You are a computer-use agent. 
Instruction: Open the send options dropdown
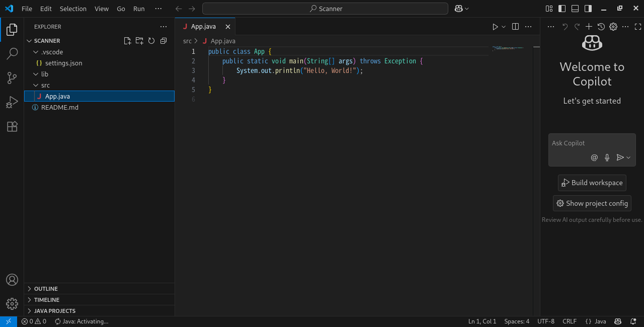click(628, 157)
